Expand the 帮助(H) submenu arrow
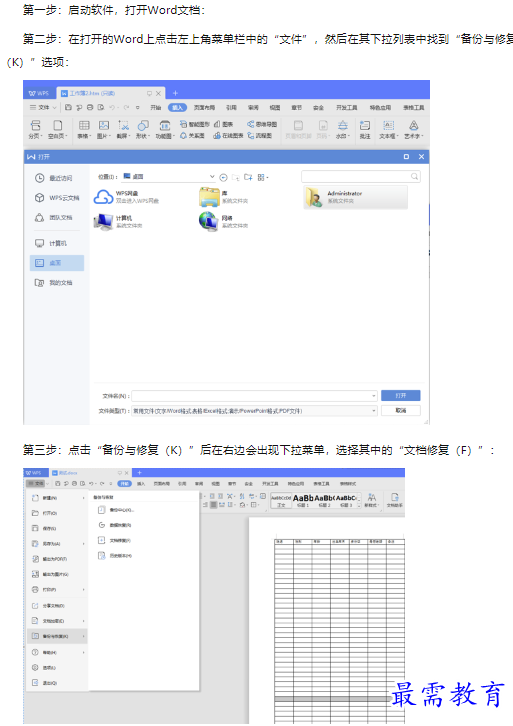Screen dimensions: 513x726 point(83,652)
